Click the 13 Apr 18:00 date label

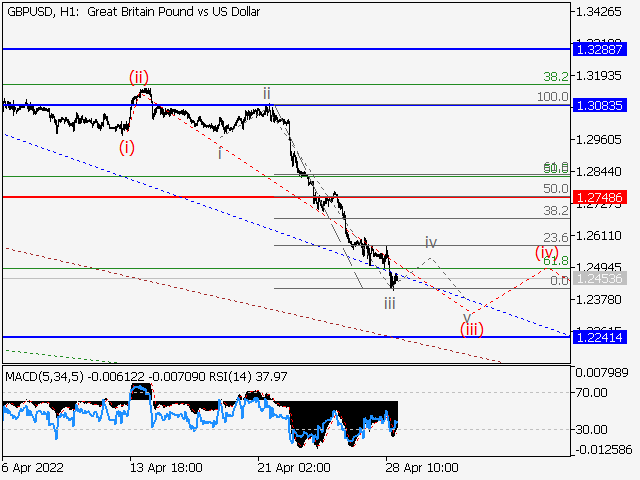coord(166,467)
